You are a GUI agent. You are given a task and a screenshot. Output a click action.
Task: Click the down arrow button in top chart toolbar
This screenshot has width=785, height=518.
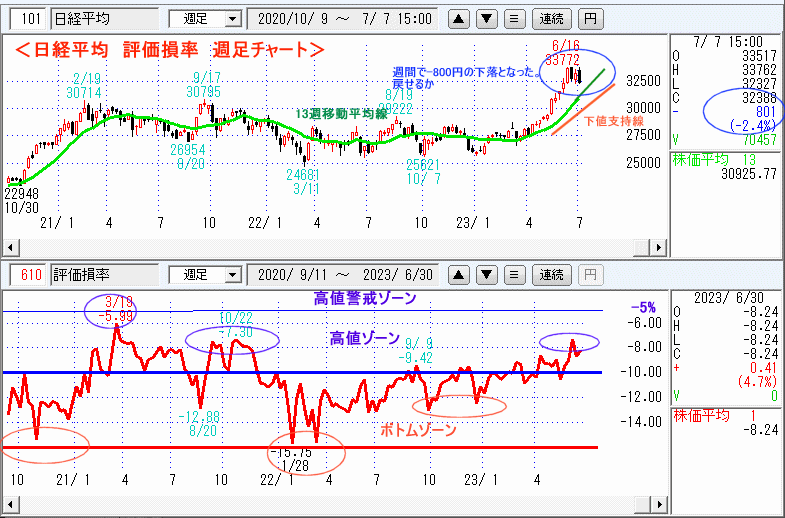coord(487,19)
